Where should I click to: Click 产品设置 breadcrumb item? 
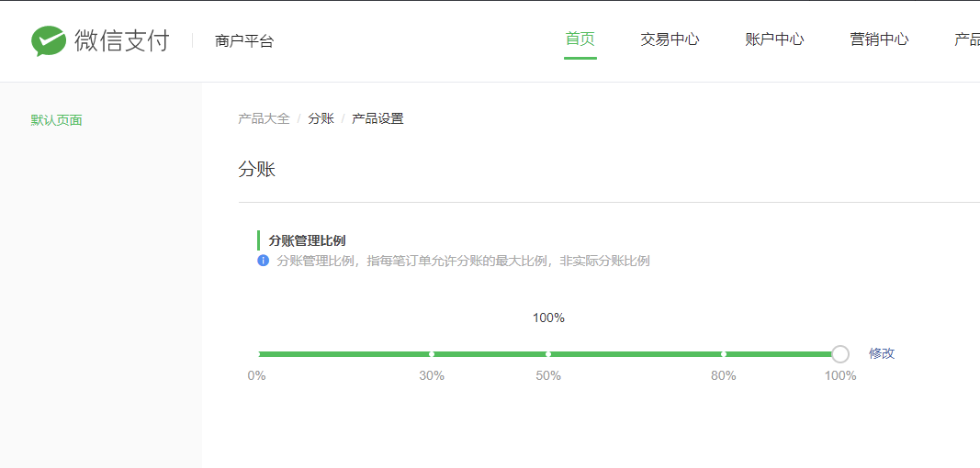point(377,118)
